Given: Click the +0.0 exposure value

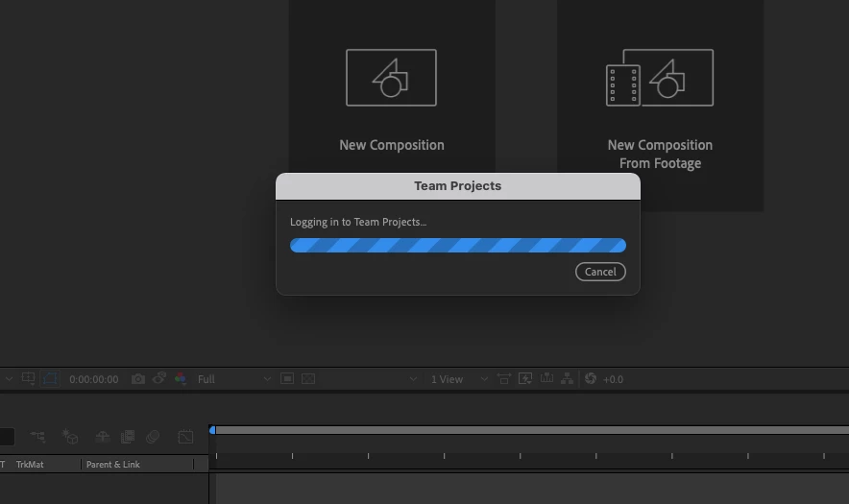Looking at the screenshot, I should (x=613, y=379).
